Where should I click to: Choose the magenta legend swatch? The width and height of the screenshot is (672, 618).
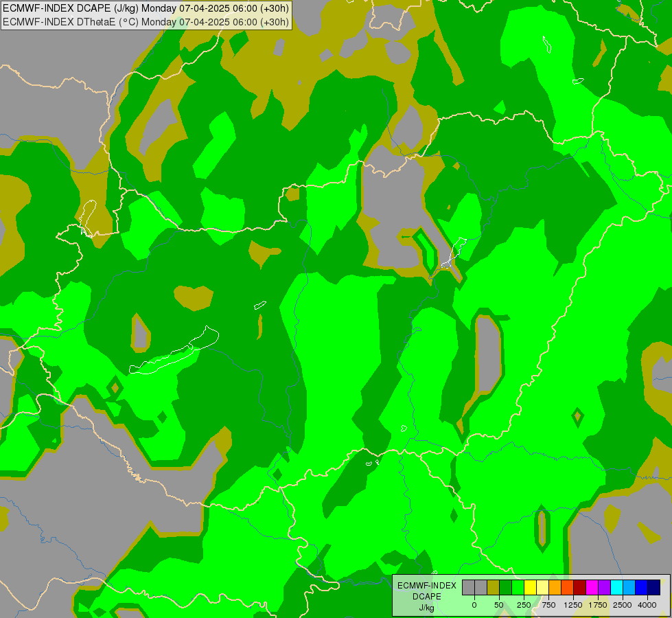tap(592, 588)
